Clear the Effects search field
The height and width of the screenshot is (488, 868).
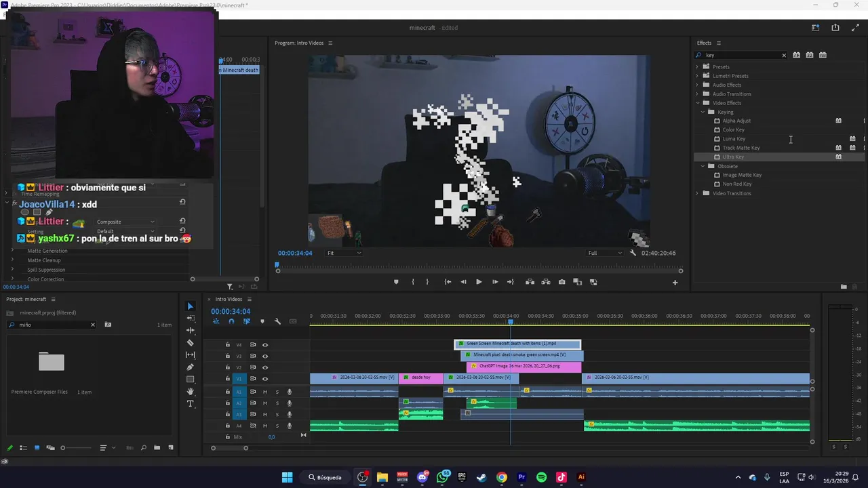pos(784,56)
